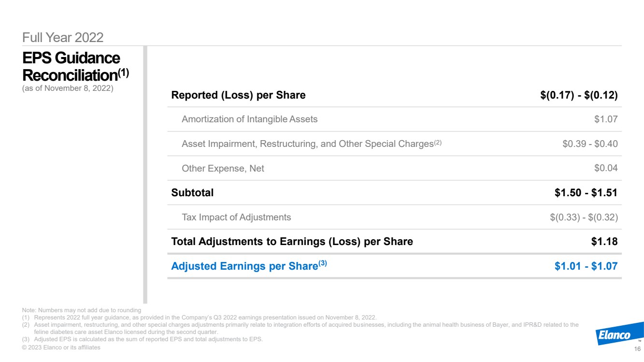Select Total Adjustments to Earnings row label

292,242
